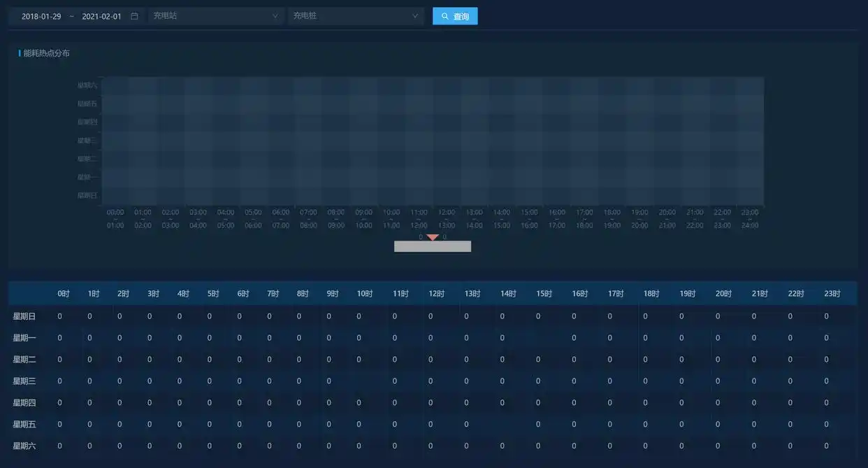
Task: Click the 能耗热点分布 panel title
Action: click(x=46, y=53)
